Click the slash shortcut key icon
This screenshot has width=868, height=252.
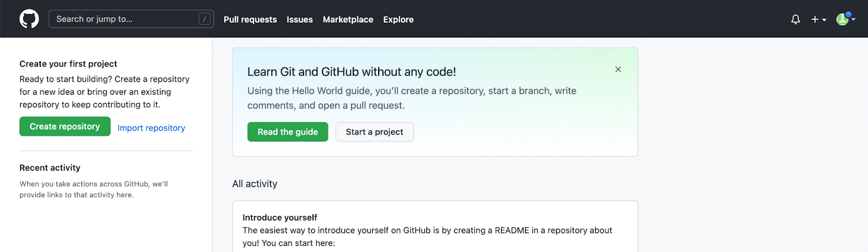pos(205,19)
